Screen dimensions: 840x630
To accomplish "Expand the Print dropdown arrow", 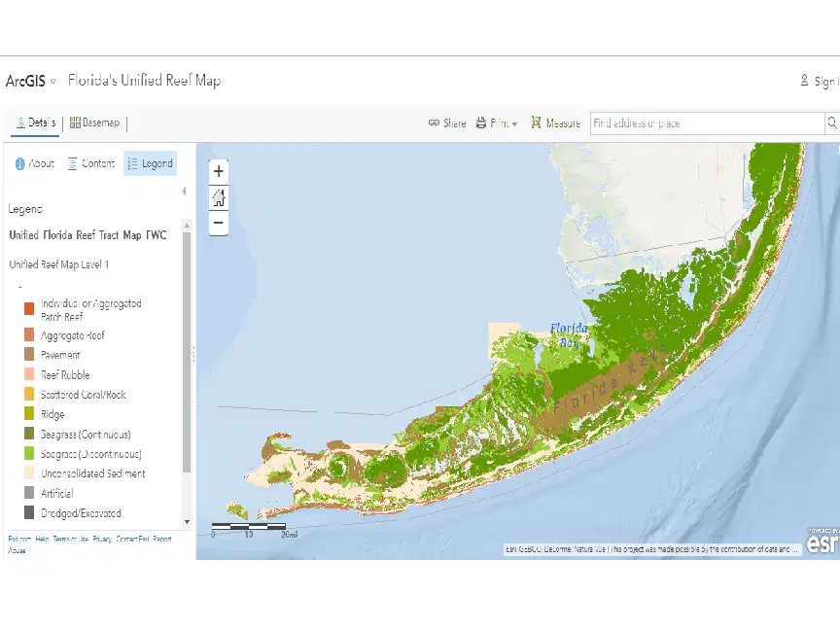I will pos(515,124).
